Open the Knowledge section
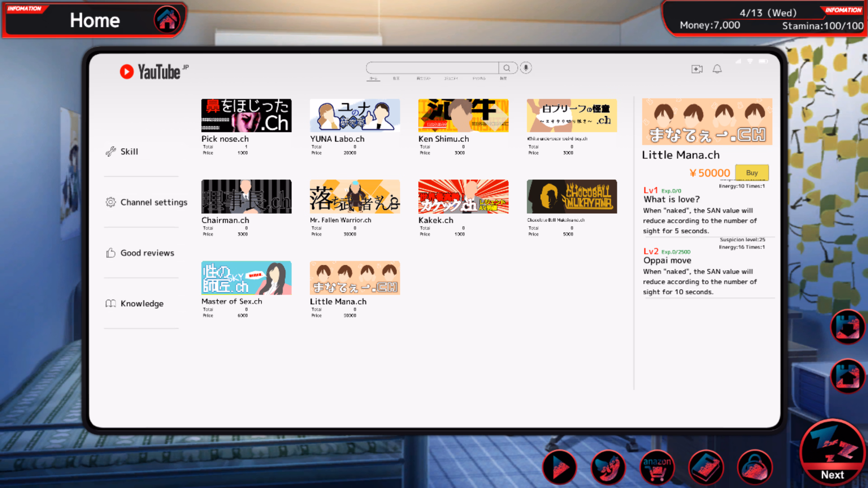The height and width of the screenshot is (488, 868). point(142,304)
